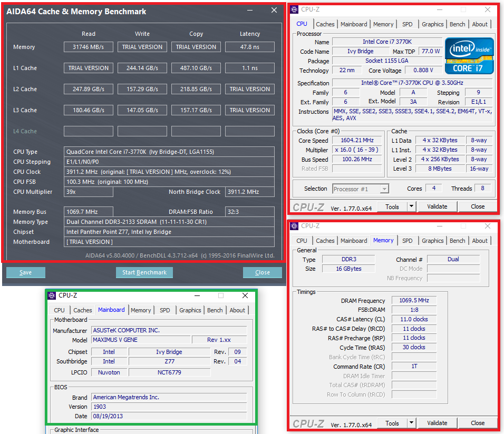This screenshot has width=504, height=434.
Task: Close the AIDA64 benchmark window with X
Action: click(x=274, y=10)
